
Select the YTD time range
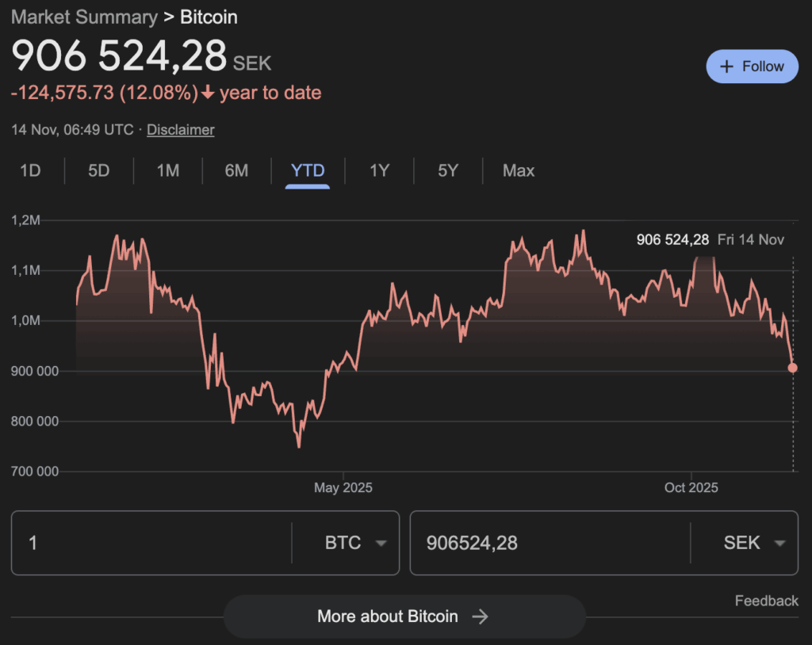click(307, 170)
